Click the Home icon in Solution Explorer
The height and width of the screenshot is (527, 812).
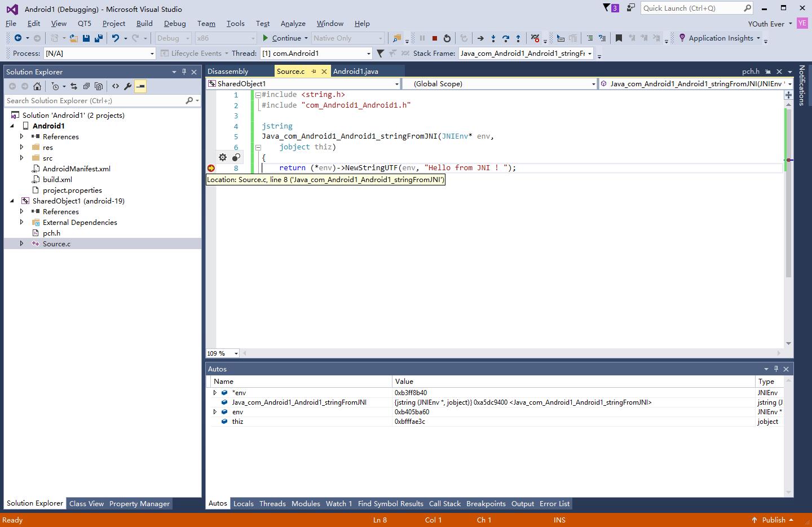coord(37,86)
